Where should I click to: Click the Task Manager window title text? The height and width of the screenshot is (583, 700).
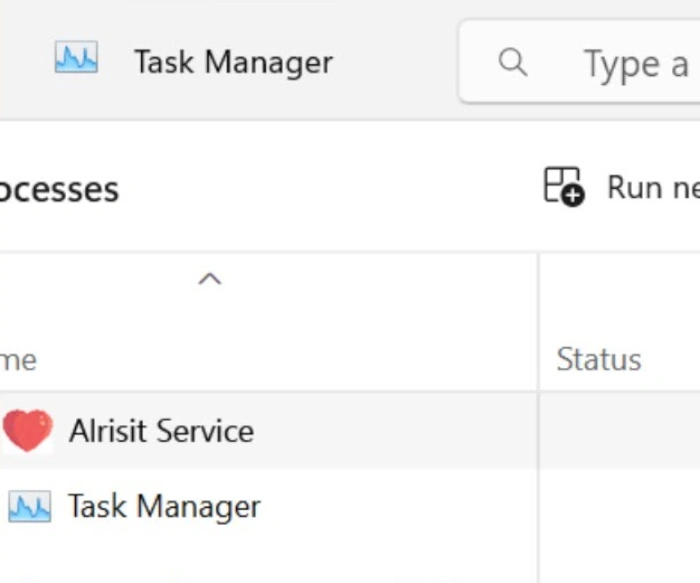[233, 62]
